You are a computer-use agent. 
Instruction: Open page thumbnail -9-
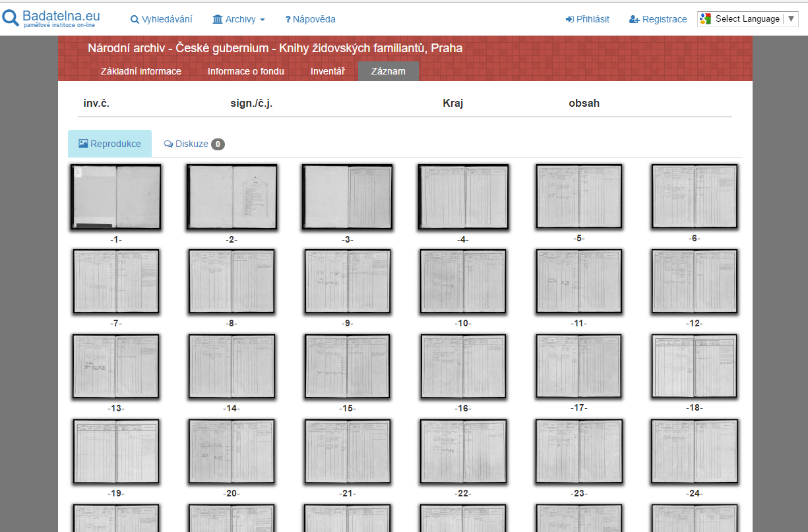(x=348, y=281)
